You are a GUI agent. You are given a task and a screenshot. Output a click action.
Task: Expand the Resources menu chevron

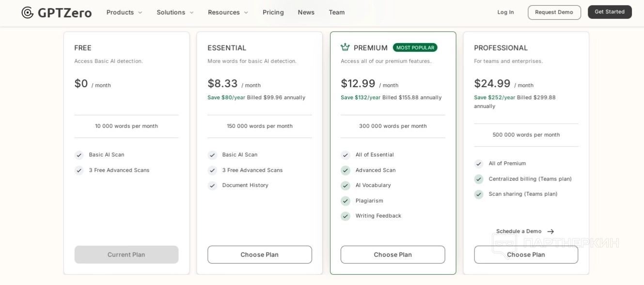pos(246,13)
